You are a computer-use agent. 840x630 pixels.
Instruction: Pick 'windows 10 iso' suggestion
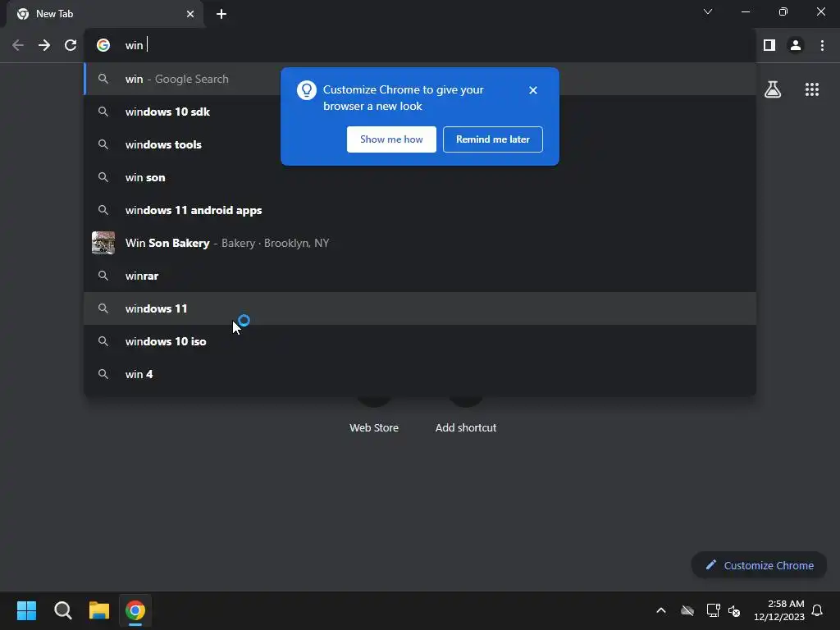click(x=420, y=341)
